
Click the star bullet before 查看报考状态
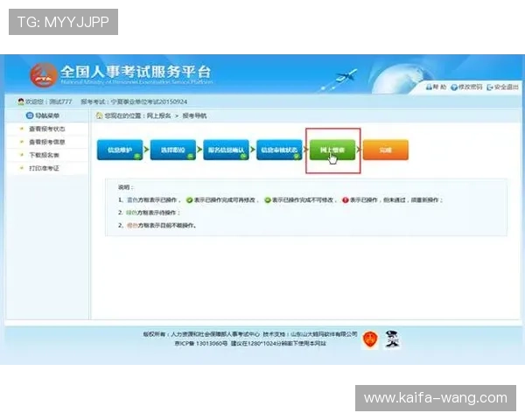[x=22, y=129]
